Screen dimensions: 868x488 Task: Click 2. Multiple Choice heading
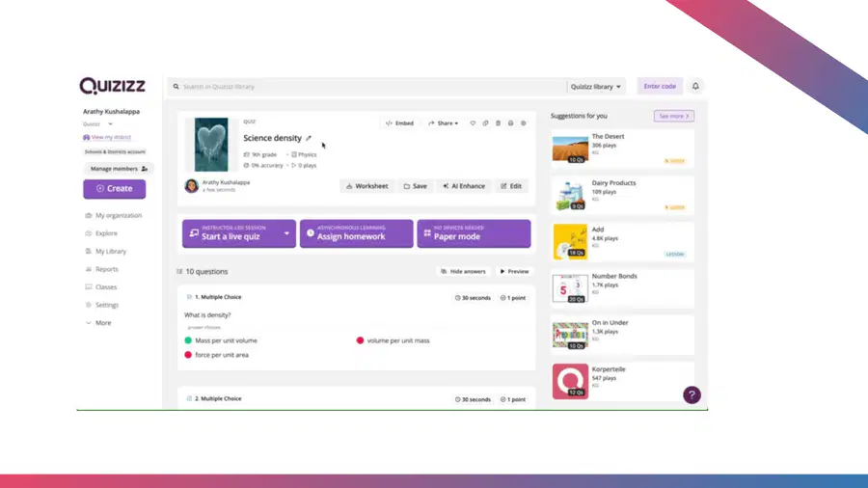coord(218,398)
